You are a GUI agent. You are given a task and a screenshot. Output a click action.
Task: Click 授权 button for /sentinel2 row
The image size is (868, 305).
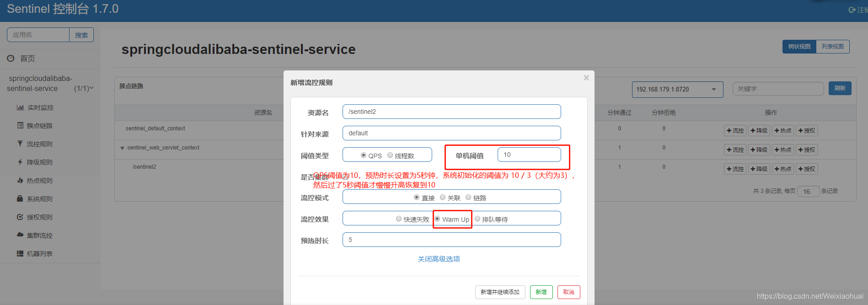[807, 169]
